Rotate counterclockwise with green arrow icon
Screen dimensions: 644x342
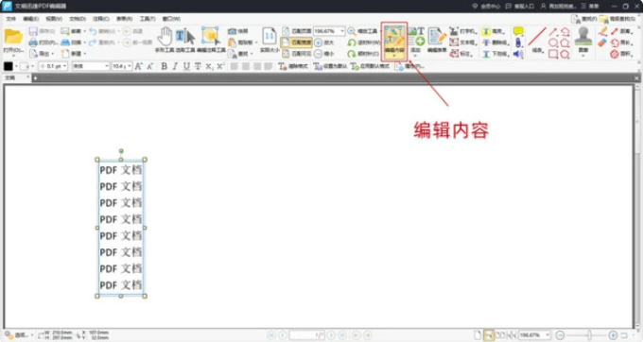(351, 43)
